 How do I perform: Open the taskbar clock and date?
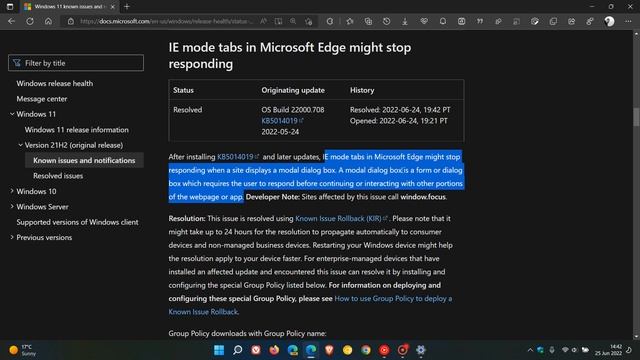click(x=609, y=350)
